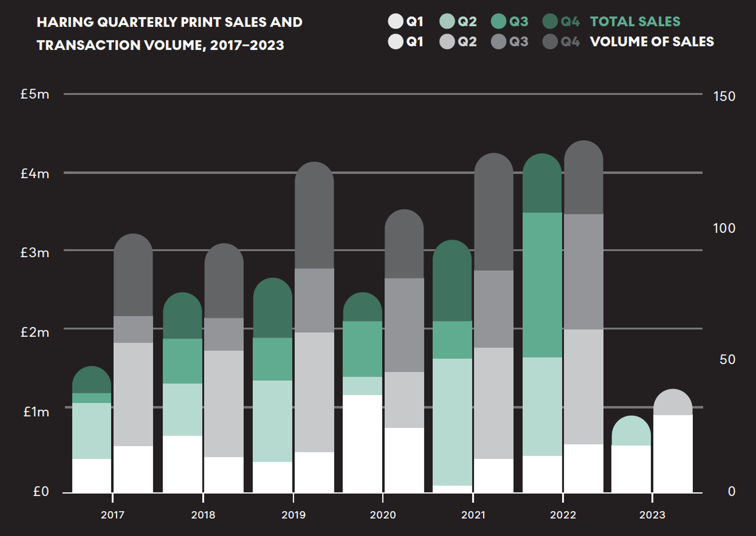Click the Q2 Volume of Sales legend swatch
This screenshot has width=756, height=536.
tap(447, 42)
